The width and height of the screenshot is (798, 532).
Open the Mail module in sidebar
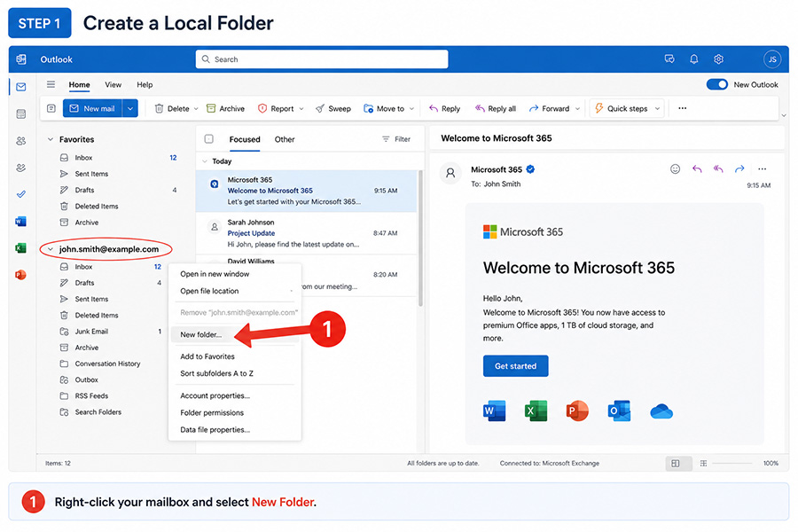click(x=21, y=87)
